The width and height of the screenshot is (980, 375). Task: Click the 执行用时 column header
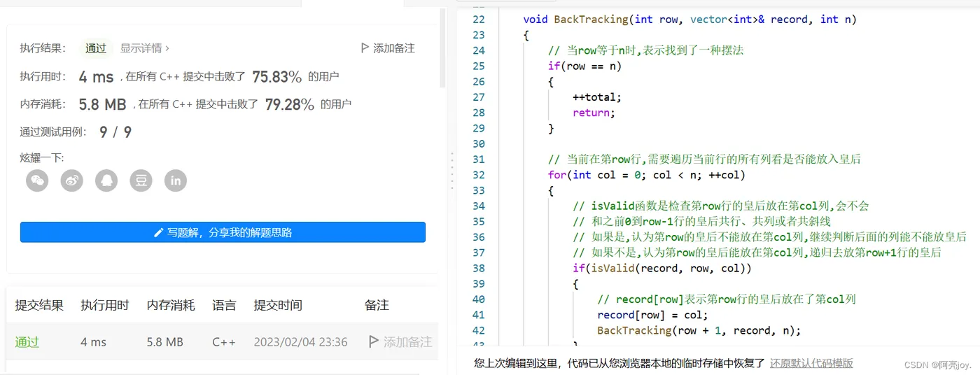105,305
